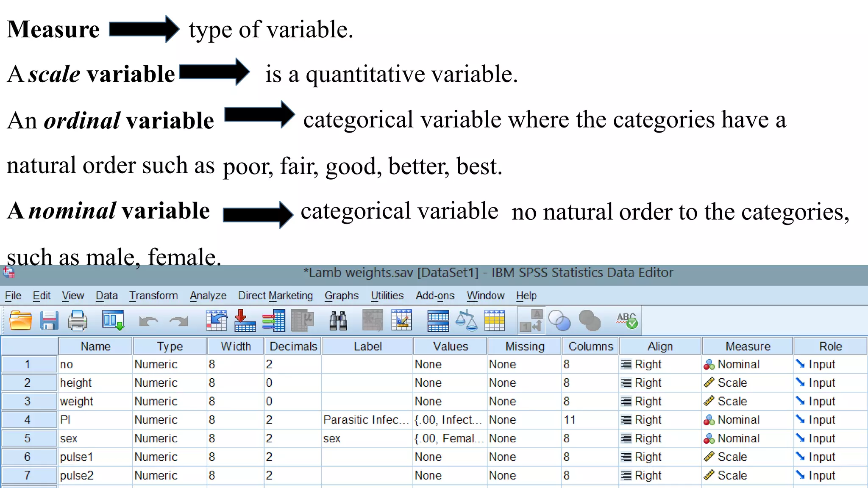
Task: Click row header number 3
Action: [28, 401]
